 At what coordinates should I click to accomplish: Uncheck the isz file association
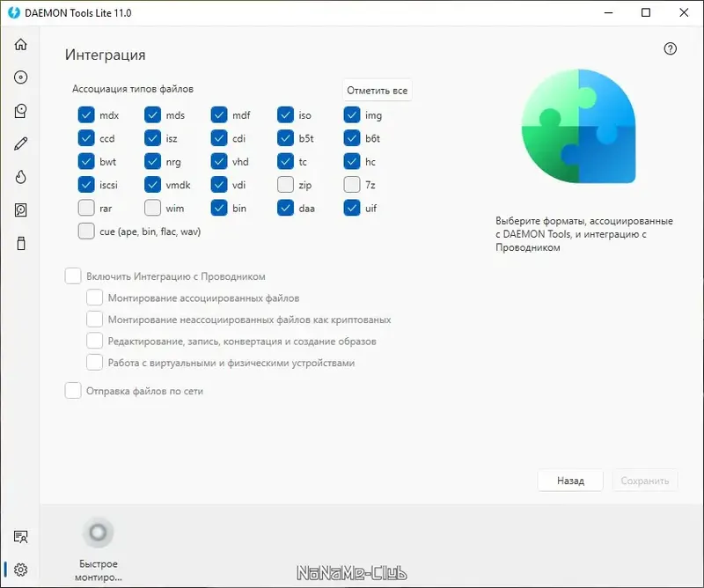[152, 138]
